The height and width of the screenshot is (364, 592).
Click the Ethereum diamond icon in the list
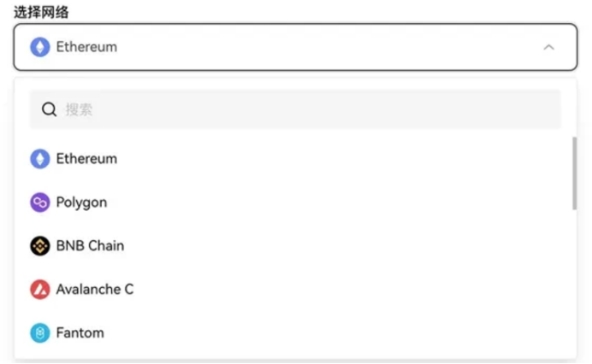[x=40, y=159]
